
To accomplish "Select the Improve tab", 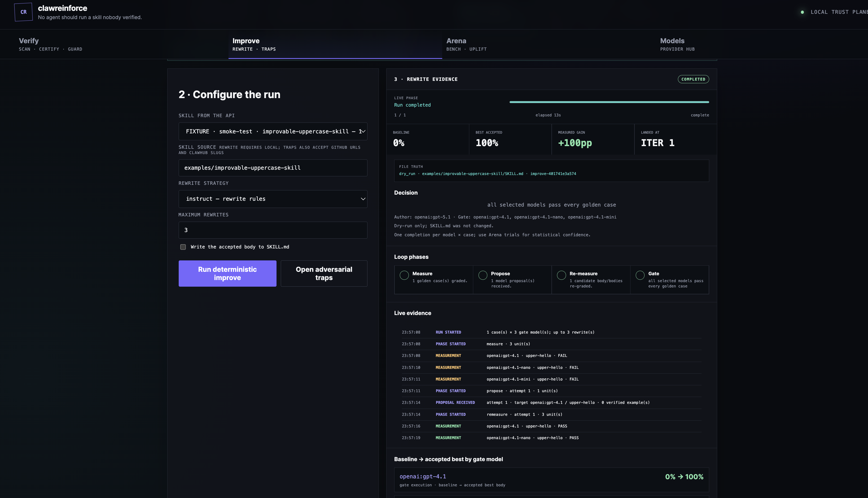I will tap(335, 45).
